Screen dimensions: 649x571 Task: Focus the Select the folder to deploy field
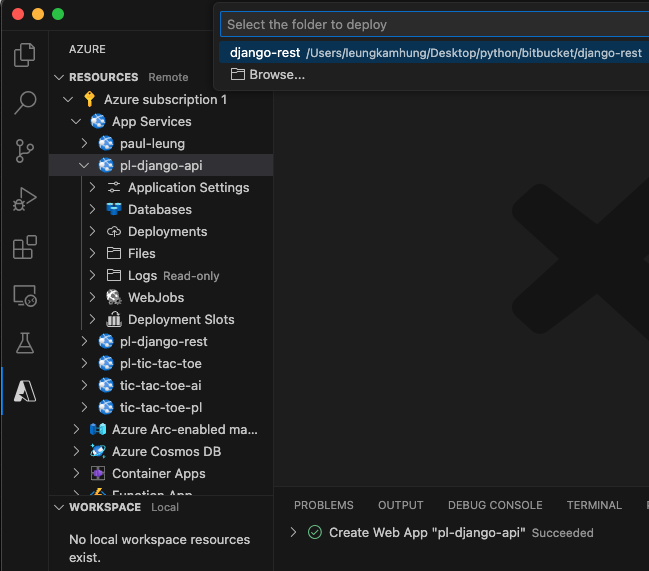[435, 24]
